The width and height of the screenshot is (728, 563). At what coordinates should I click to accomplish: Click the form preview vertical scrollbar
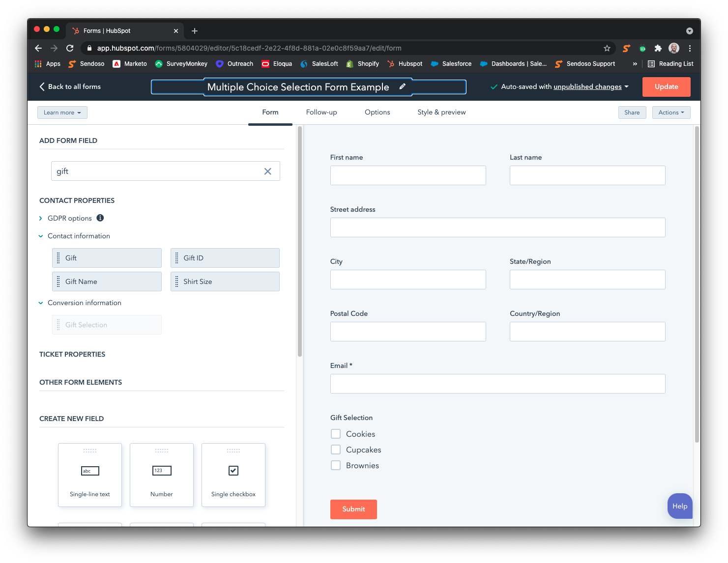tap(697, 285)
